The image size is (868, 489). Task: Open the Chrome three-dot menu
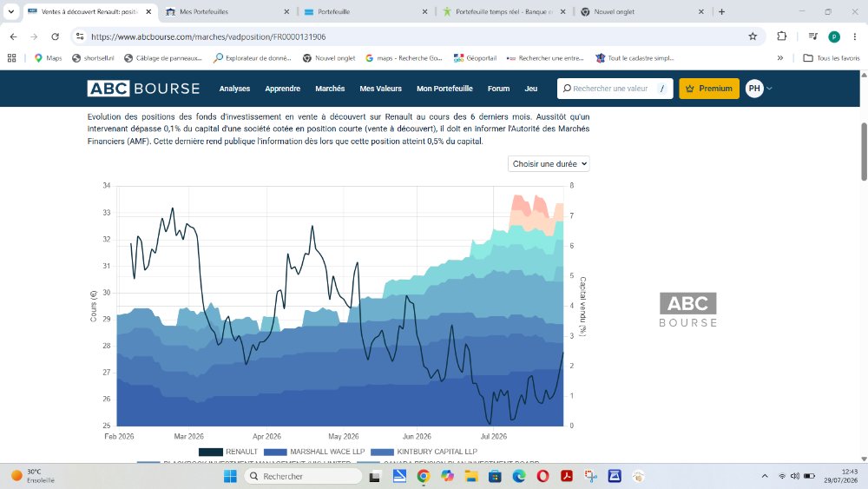[x=855, y=36]
